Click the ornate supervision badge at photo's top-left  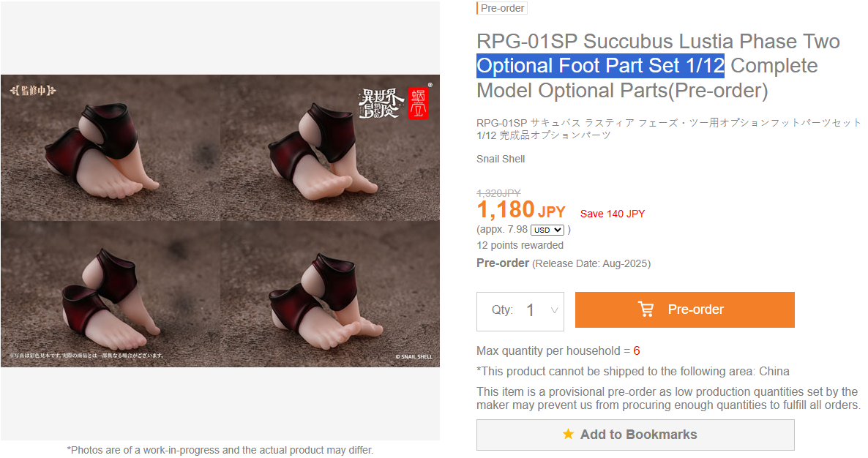click(x=33, y=90)
